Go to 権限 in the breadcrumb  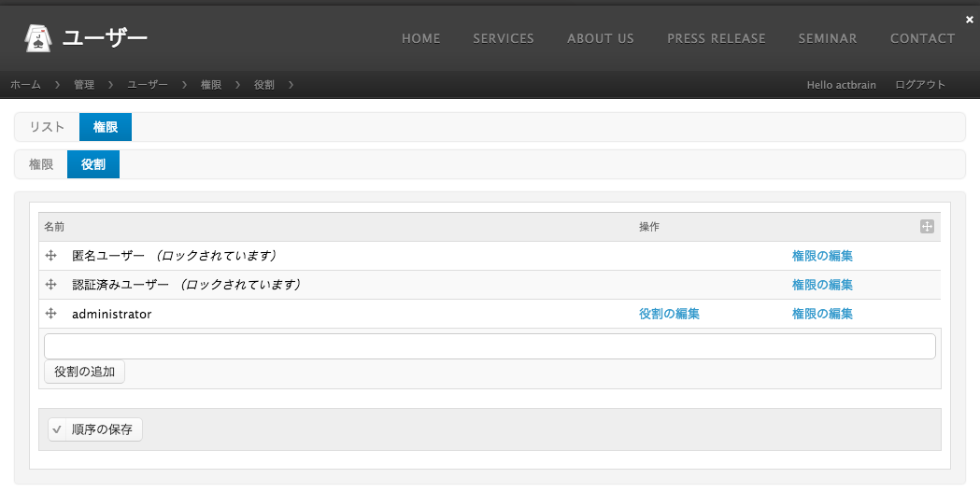tap(211, 85)
